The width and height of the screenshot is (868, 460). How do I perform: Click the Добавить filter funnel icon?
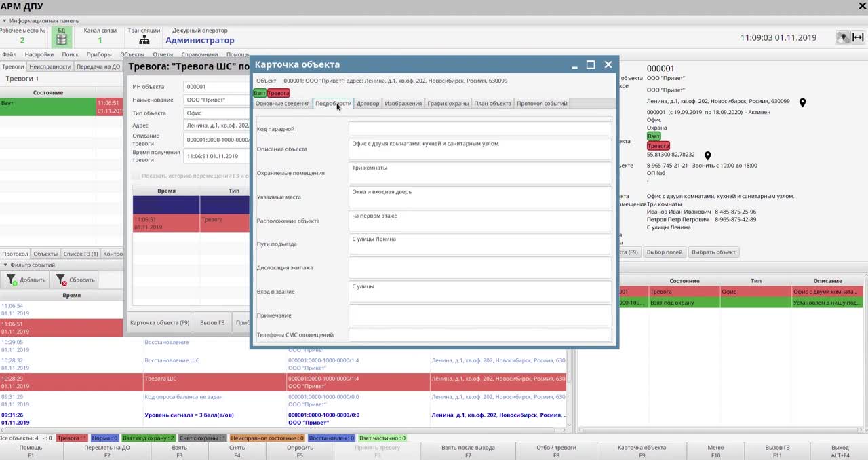pos(12,280)
